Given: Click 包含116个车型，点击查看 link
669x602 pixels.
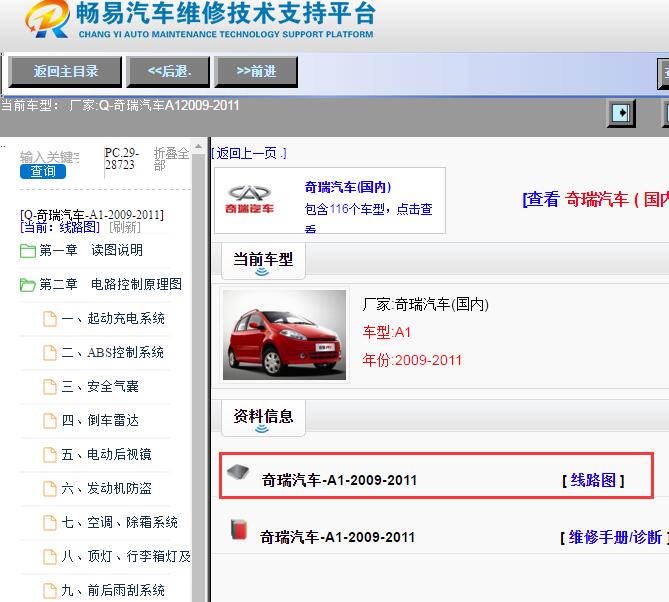Looking at the screenshot, I should (369, 219).
